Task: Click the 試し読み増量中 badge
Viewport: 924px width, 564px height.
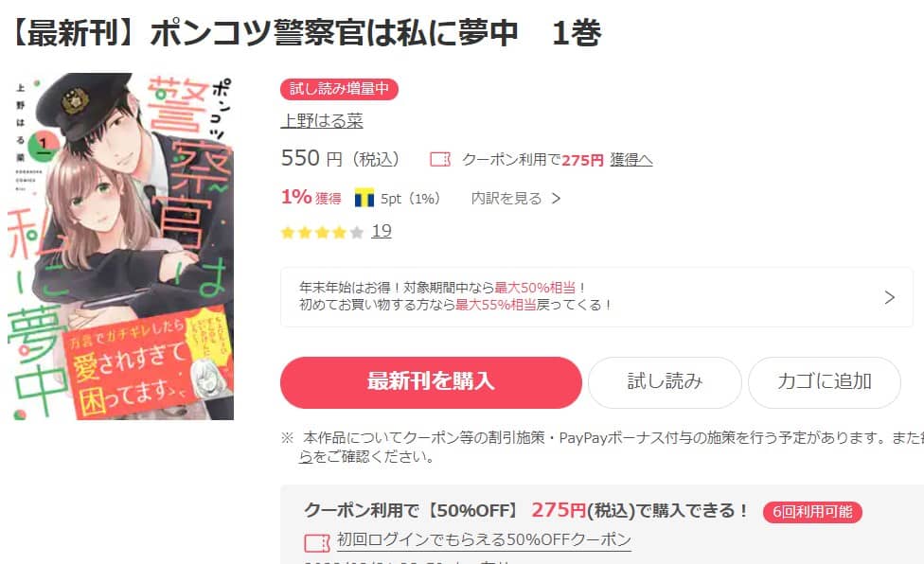Action: point(340,89)
